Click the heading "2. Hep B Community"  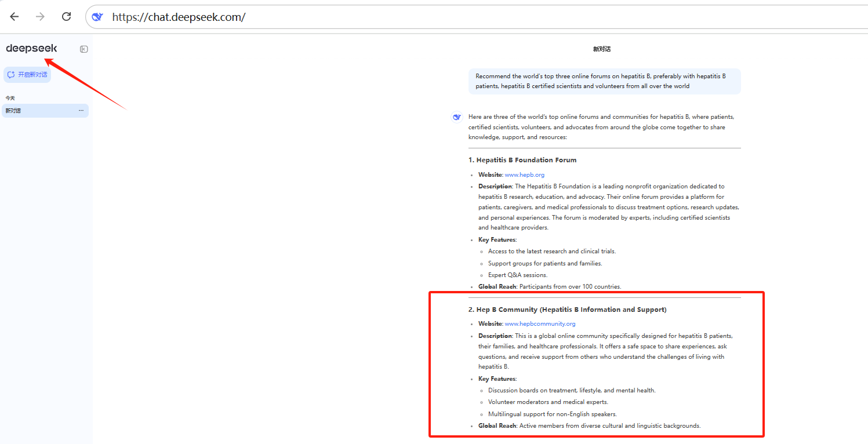tap(568, 310)
